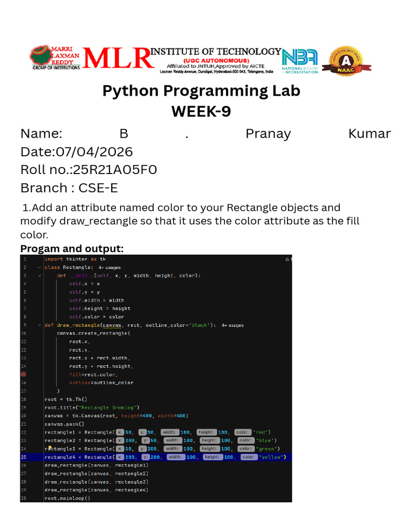399x532 pixels.
Task: Collapse the draw_rectangle function fold chevron
Action: tap(39, 325)
